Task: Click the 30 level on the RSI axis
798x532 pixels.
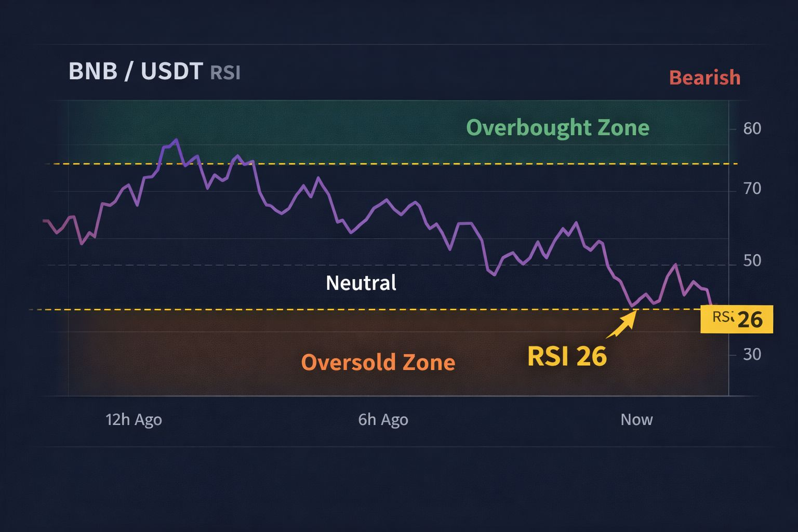Action: (752, 354)
